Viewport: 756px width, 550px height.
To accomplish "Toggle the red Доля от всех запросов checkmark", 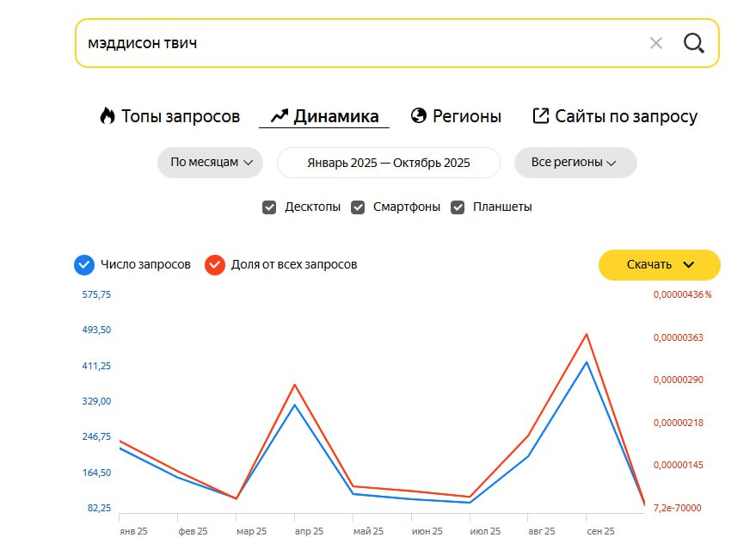I will (215, 264).
